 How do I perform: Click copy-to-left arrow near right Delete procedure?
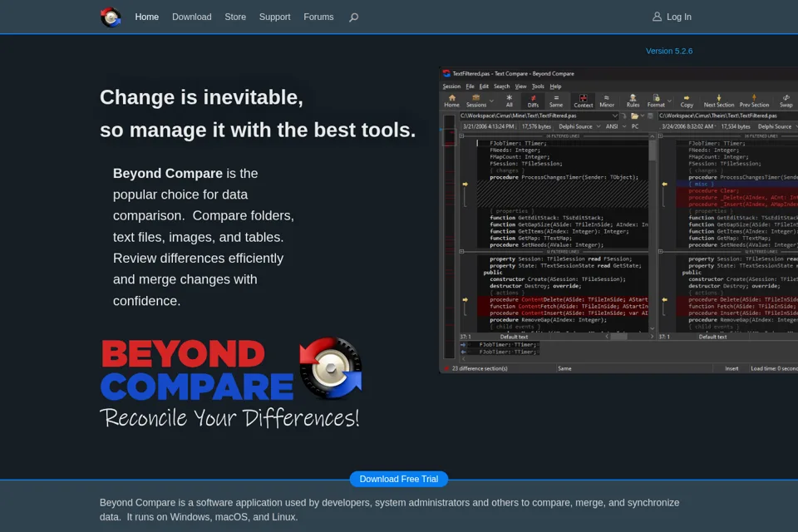coord(664,299)
